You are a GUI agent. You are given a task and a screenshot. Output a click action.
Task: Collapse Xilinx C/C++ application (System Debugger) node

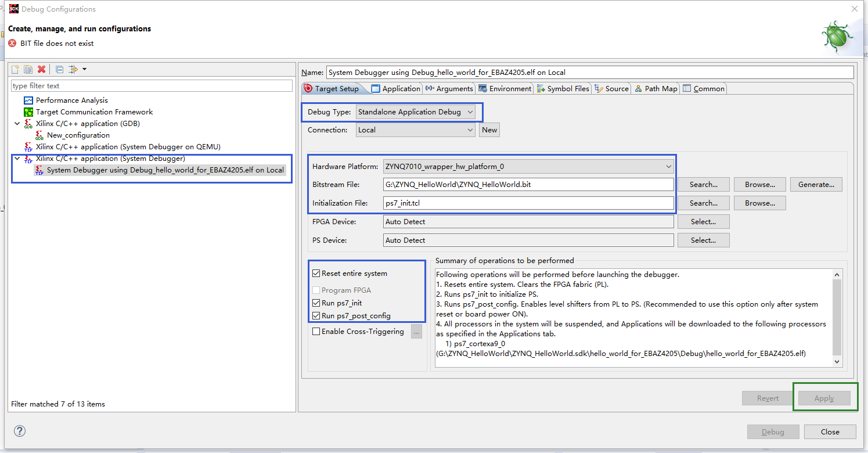[17, 159]
